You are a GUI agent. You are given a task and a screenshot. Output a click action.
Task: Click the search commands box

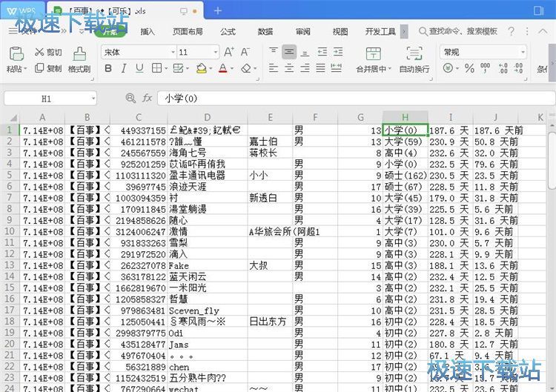458,32
